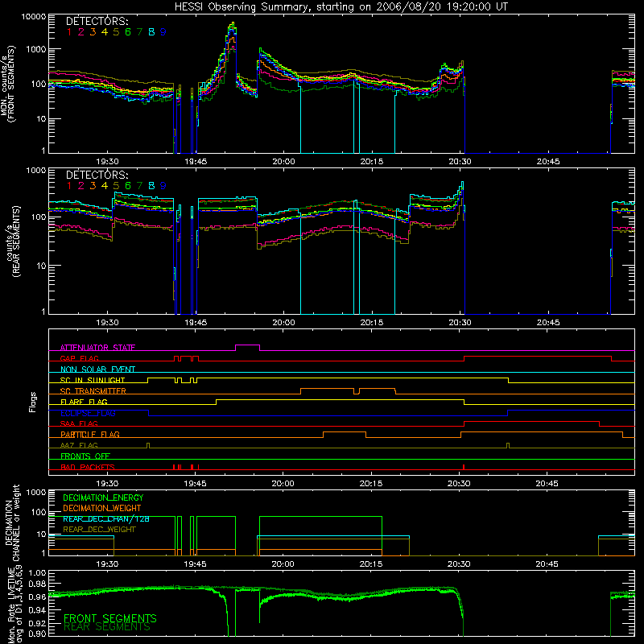Click the 19:30 time label under the front segments plot
Viewport: 644px width, 644px height.
coord(107,162)
